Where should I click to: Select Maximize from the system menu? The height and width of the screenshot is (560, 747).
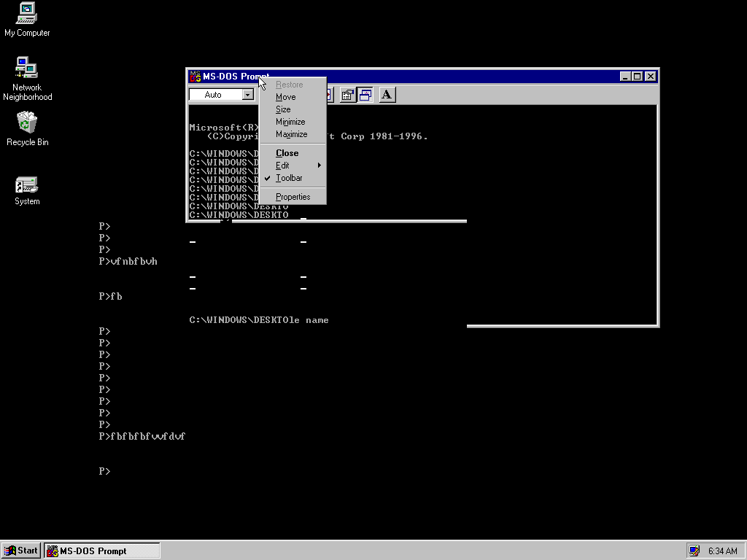tap(292, 134)
